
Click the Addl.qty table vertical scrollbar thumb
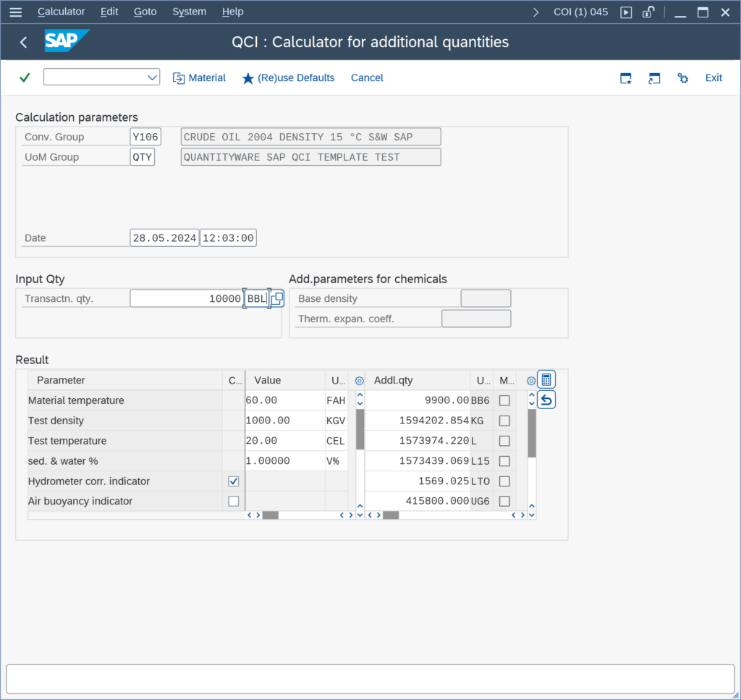(532, 434)
